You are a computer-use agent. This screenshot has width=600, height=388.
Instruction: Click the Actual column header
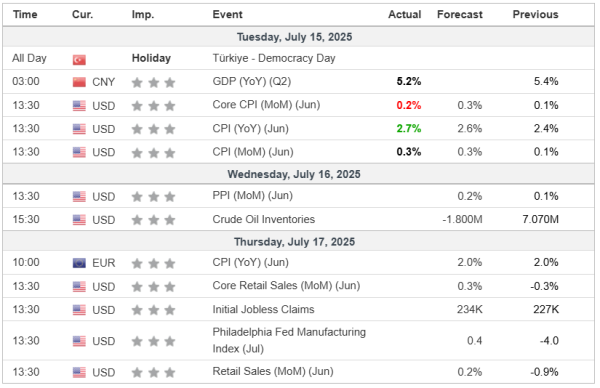(404, 15)
